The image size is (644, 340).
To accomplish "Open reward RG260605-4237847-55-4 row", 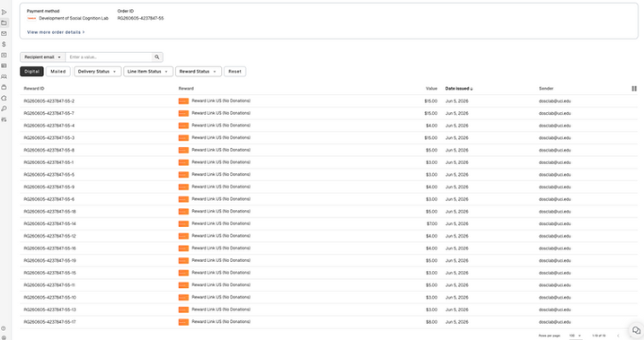I will click(x=329, y=126).
